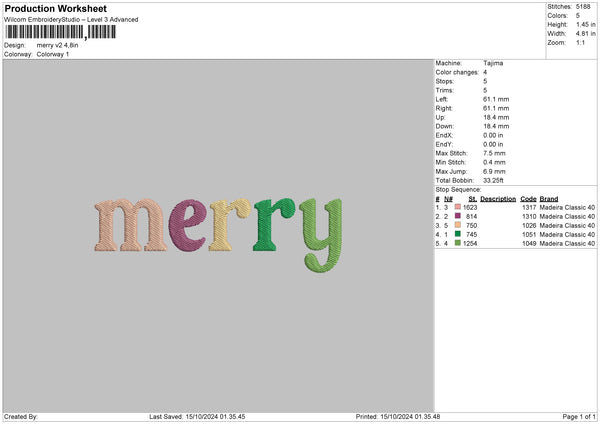Click thread code '1051'
Screen dimensions: 600x424
pyautogui.click(x=529, y=235)
